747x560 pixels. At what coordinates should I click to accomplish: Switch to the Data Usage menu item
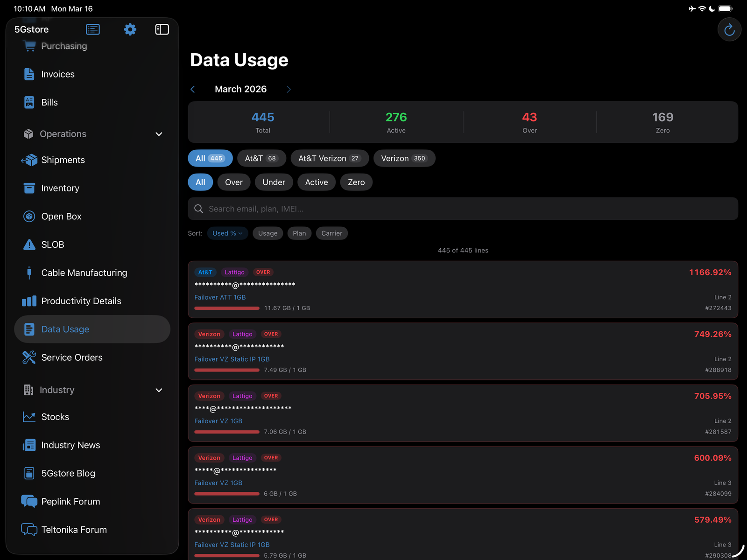(65, 329)
